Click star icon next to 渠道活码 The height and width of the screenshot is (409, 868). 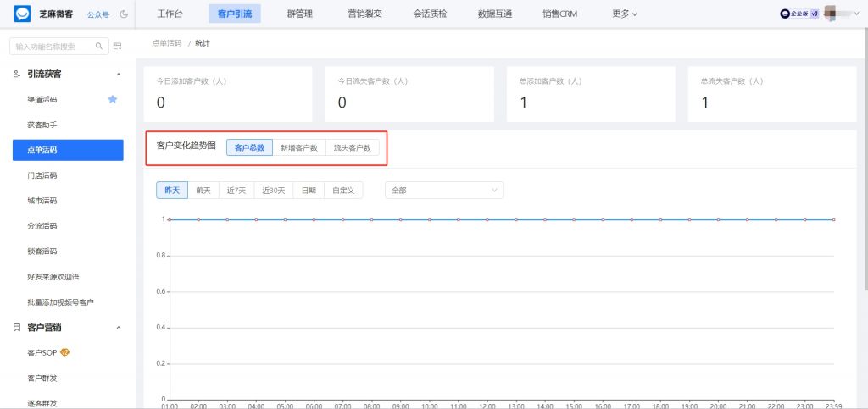113,99
